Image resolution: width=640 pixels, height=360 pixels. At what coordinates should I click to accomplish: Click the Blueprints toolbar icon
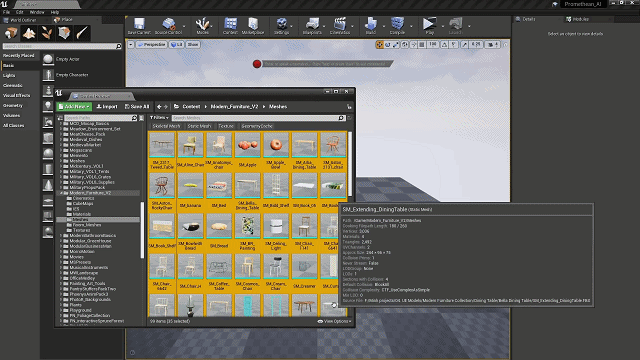pos(312,26)
